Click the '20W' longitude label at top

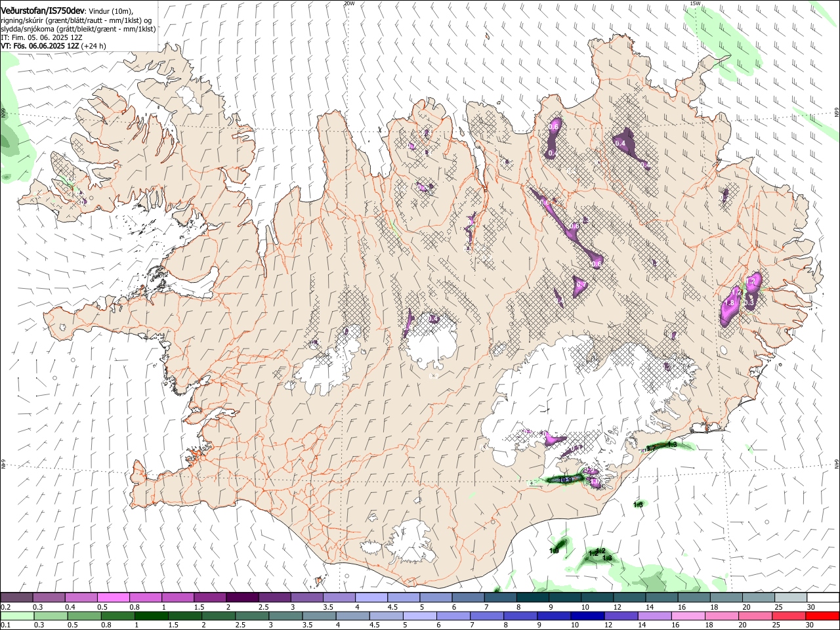click(349, 3)
